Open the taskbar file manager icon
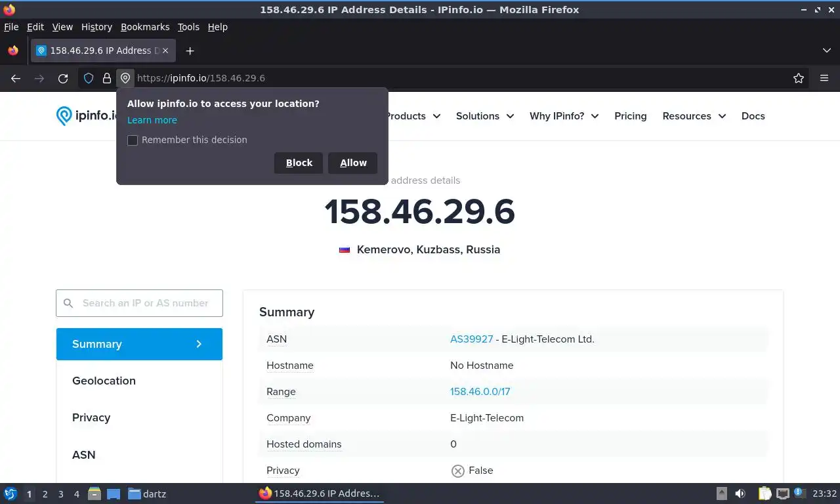This screenshot has height=504, width=840. tap(94, 493)
